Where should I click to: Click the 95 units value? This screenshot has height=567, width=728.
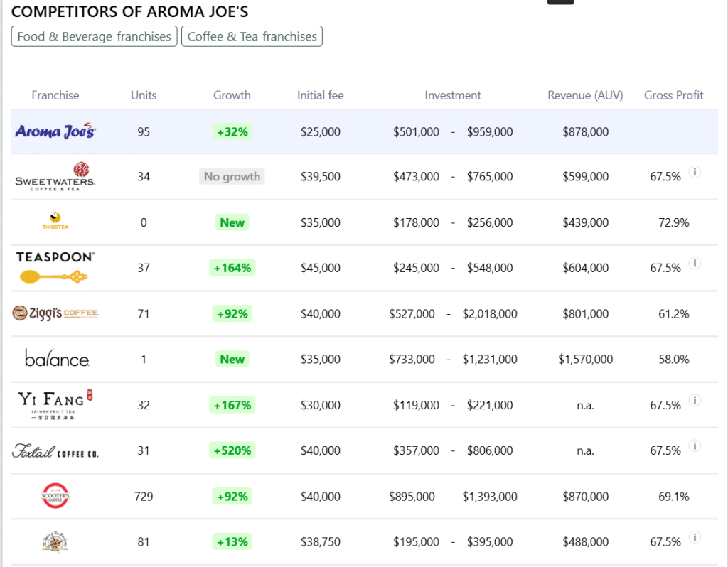144,131
